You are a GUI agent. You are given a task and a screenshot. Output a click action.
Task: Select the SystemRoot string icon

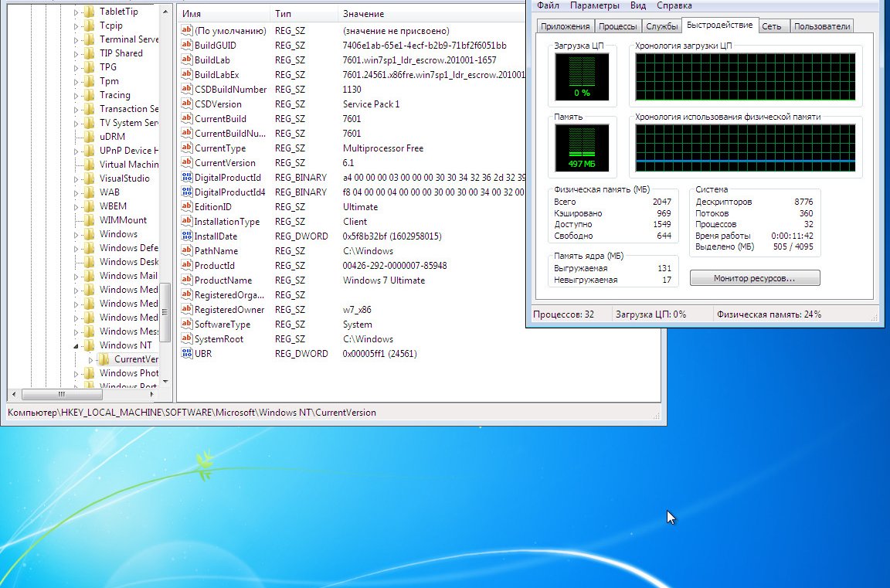pyautogui.click(x=187, y=339)
